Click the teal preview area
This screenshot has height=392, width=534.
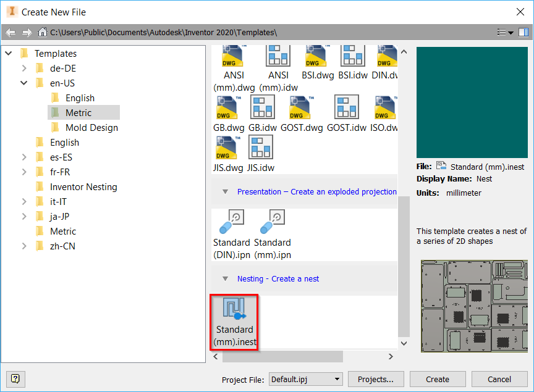click(x=472, y=102)
